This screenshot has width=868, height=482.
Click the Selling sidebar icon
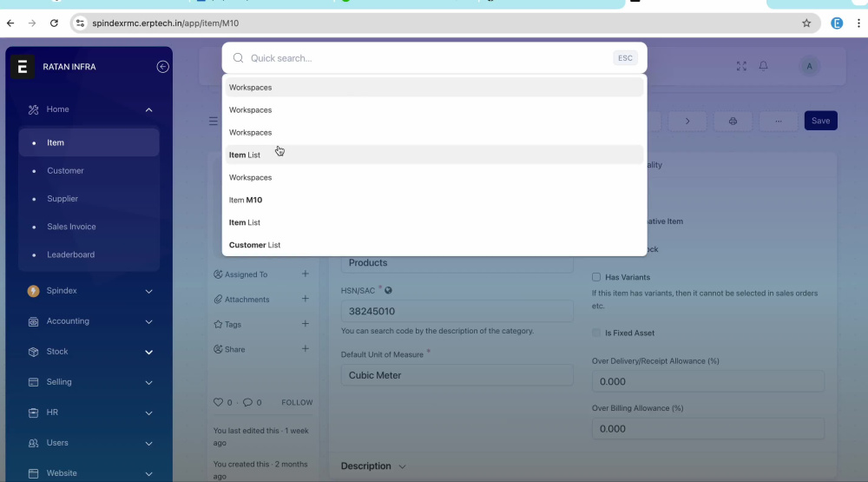(x=33, y=382)
